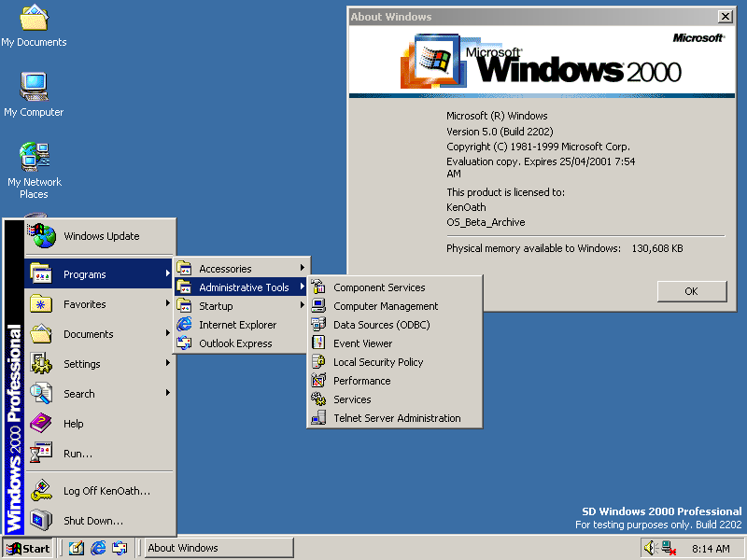Expand the Favorites submenu arrow
The image size is (747, 560).
pos(168,302)
